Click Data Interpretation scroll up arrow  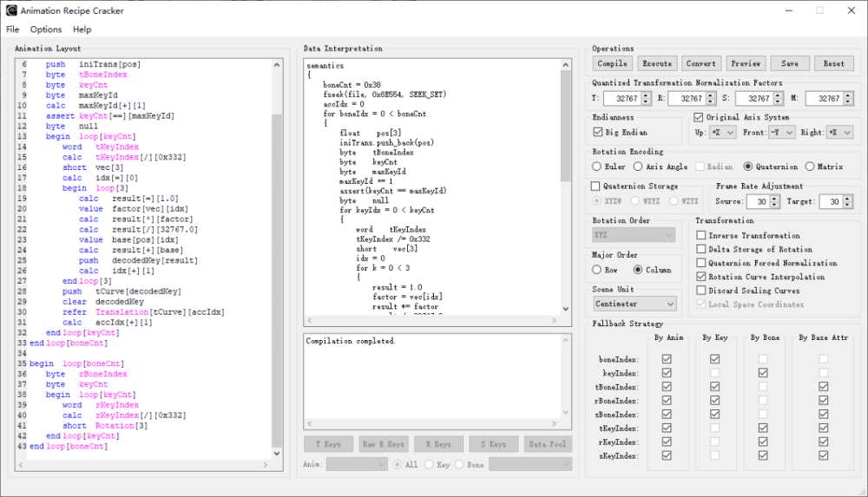coord(565,65)
